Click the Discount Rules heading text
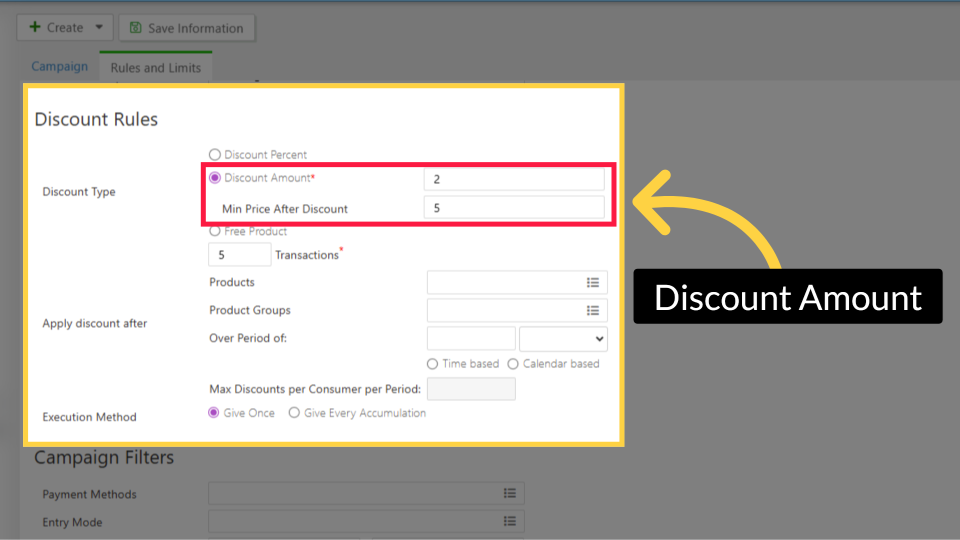 (96, 119)
